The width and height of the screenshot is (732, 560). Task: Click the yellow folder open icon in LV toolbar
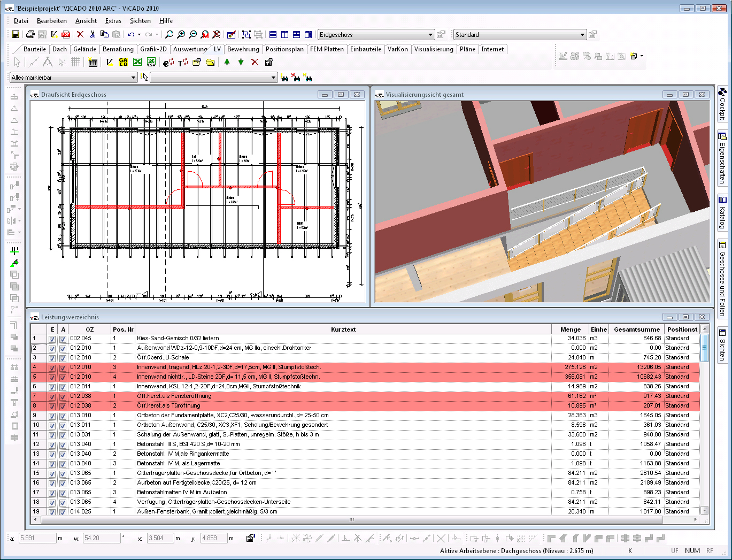click(210, 62)
